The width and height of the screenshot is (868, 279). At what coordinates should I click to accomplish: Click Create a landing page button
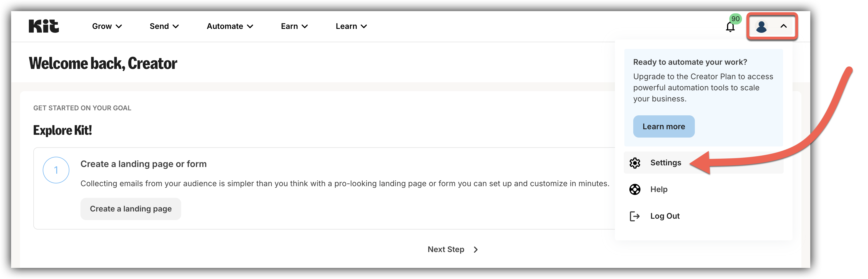click(x=131, y=209)
